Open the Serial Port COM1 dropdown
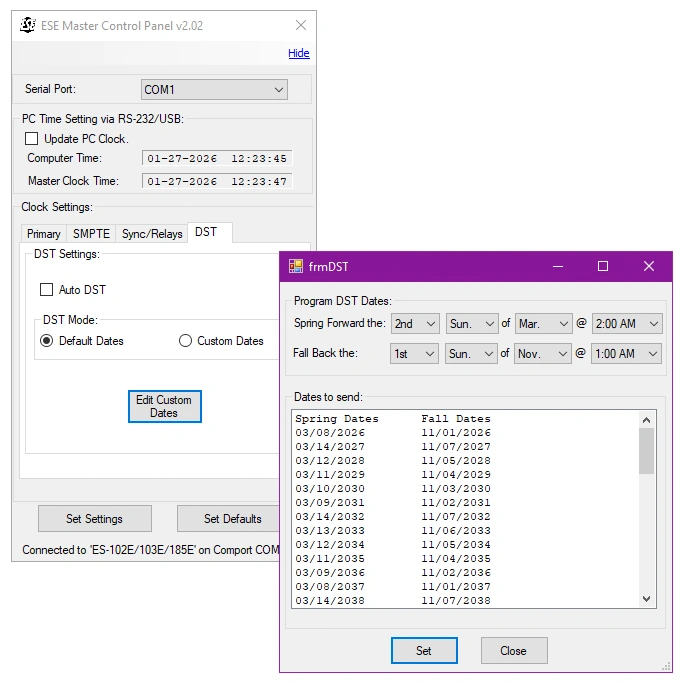This screenshot has width=685, height=683. tap(214, 90)
